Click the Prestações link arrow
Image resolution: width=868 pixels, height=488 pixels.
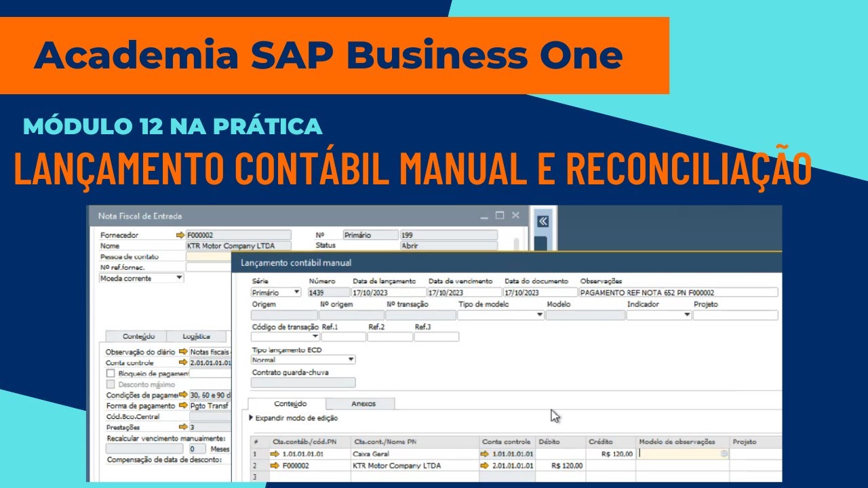(x=182, y=428)
